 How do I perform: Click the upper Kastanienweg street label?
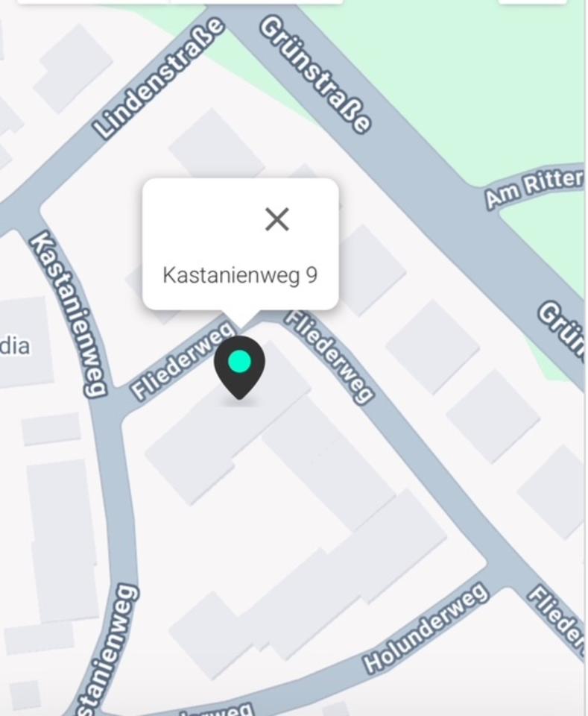[69, 314]
